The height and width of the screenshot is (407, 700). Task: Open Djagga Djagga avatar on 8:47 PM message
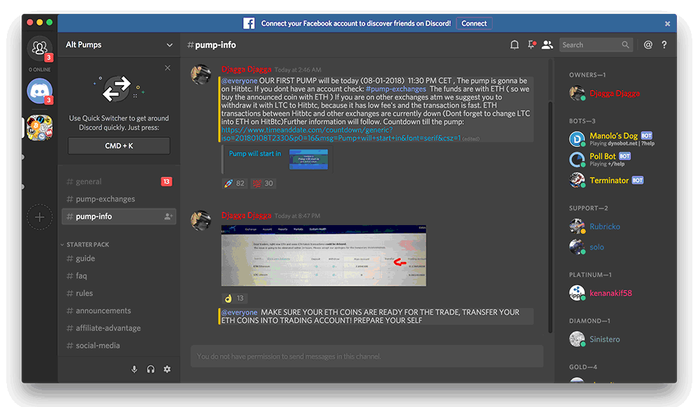pos(201,220)
